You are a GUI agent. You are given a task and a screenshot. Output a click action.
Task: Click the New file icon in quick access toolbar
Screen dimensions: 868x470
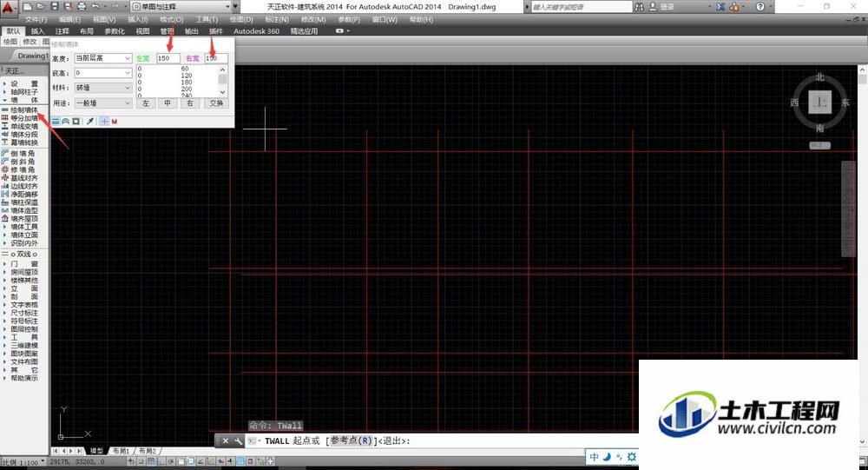[28, 6]
